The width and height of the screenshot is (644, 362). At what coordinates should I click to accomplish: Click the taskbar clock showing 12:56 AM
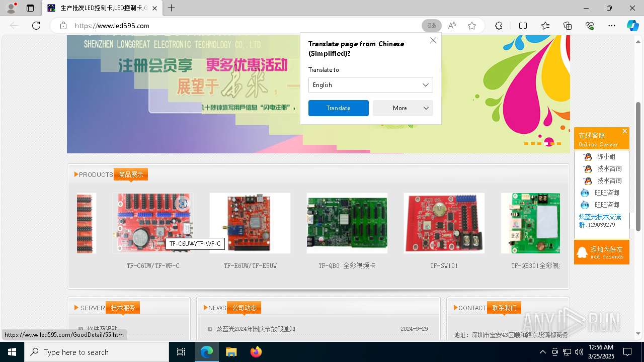(x=601, y=352)
